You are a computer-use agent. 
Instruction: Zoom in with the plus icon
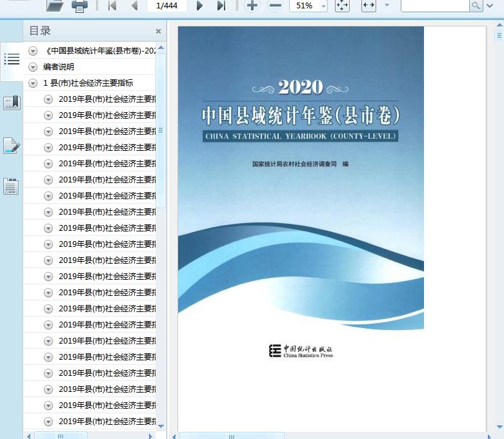(252, 5)
